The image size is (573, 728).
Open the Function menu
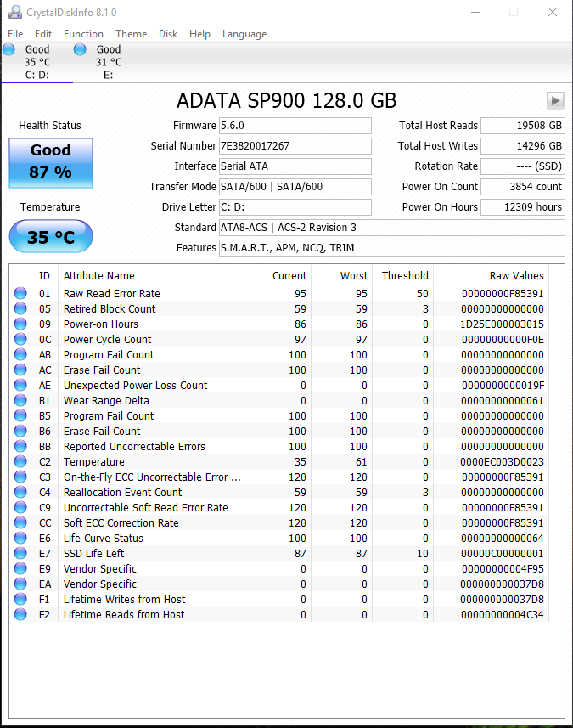coord(83,34)
